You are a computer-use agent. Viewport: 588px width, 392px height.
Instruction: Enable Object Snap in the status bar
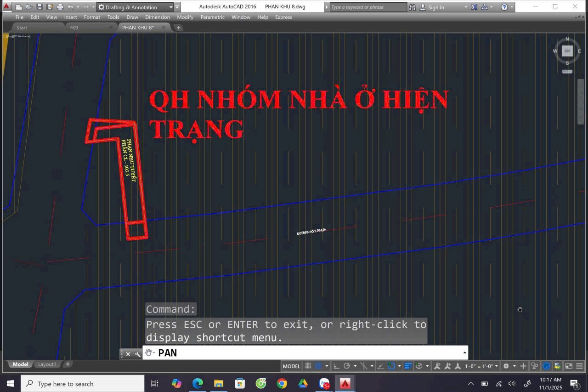coord(391,366)
